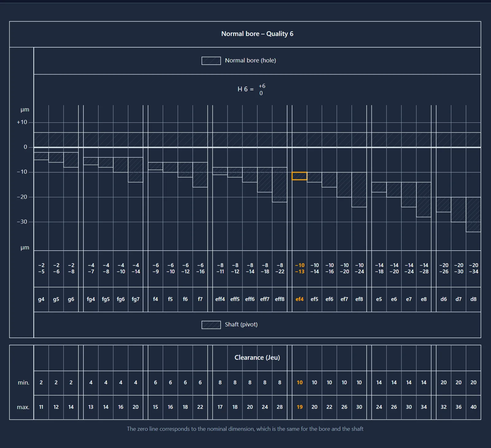Image resolution: width=491 pixels, height=448 pixels.
Task: Select the eff8 shaft label
Action: tap(280, 299)
